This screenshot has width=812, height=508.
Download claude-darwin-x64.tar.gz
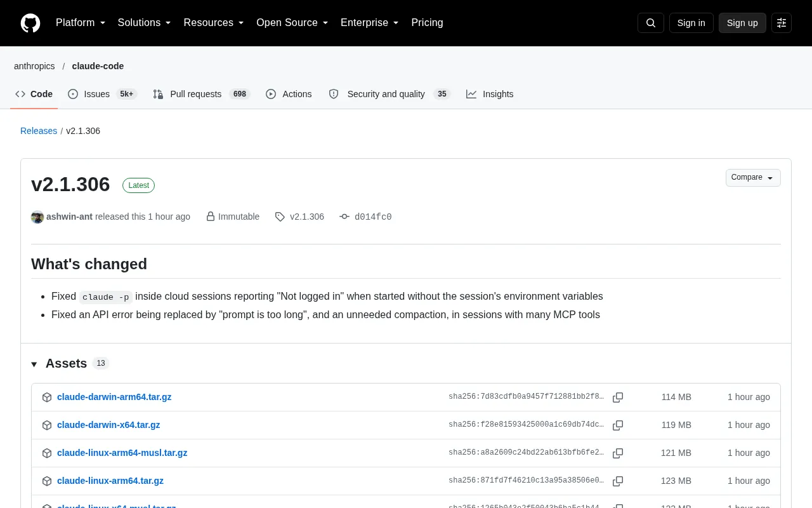coord(108,425)
